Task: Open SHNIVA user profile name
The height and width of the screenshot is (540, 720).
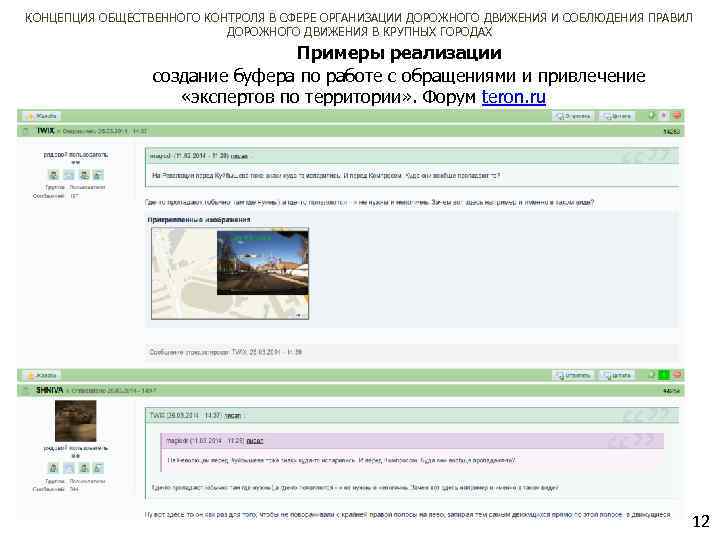Action: 50,390
